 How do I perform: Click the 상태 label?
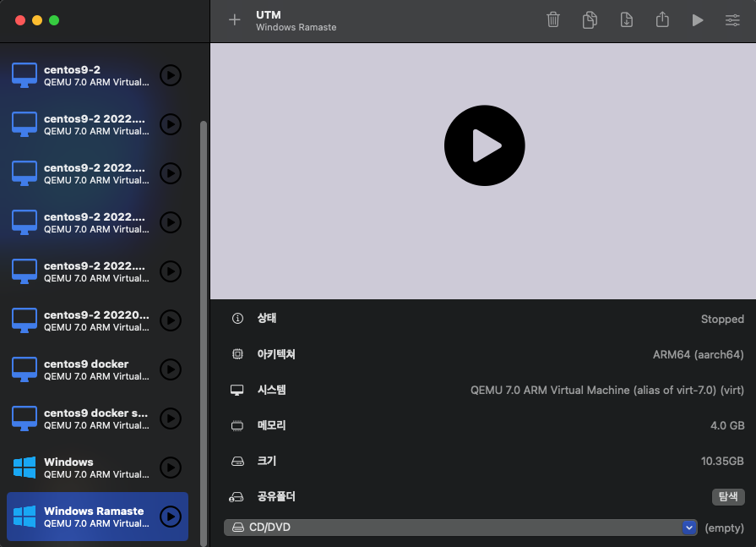(267, 318)
